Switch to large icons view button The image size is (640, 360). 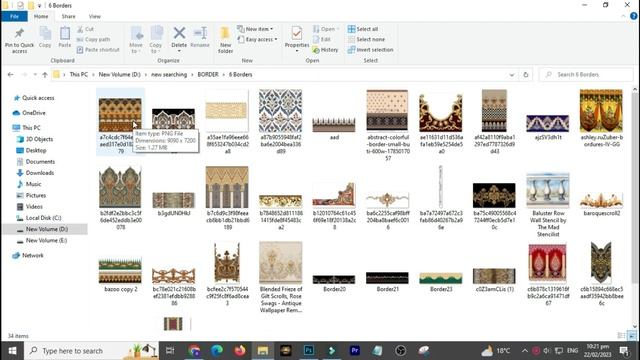pos(632,336)
